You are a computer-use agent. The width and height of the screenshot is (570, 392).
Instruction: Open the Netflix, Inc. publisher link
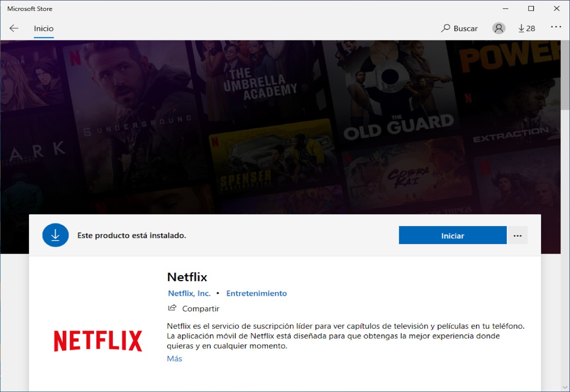pyautogui.click(x=189, y=293)
